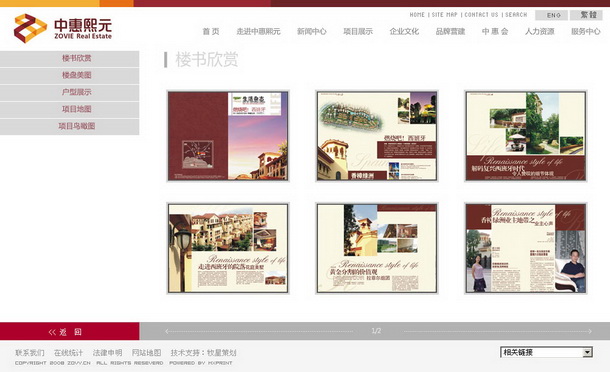
Task: Click the 法律申明 footer link
Action: 107,353
